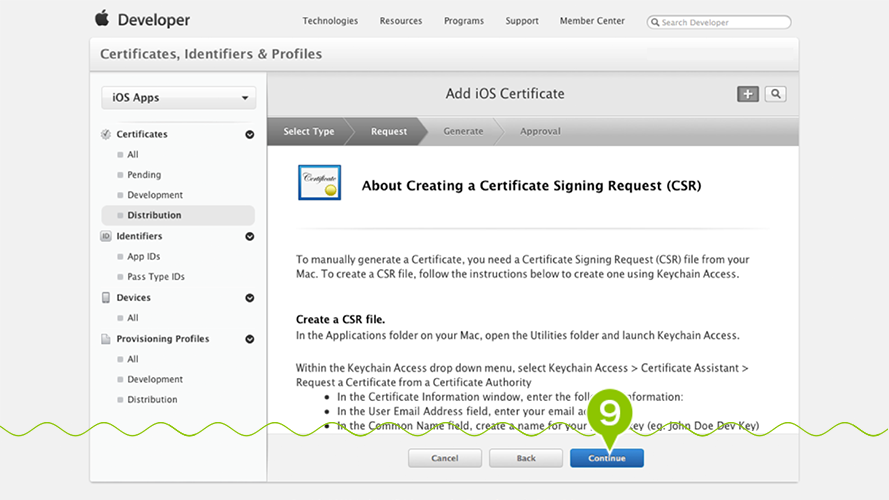The height and width of the screenshot is (500, 889).
Task: Click the Search Developer field
Action: (719, 22)
